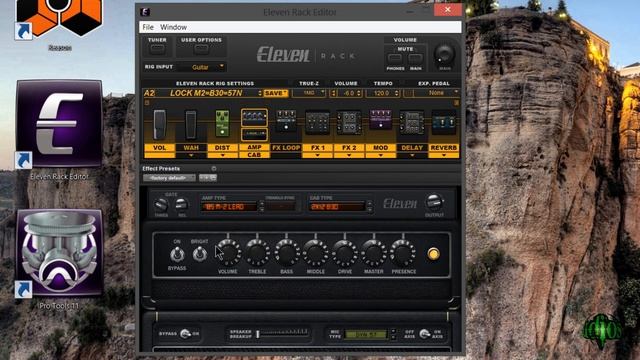Step the Tempo value arrows

(x=396, y=93)
